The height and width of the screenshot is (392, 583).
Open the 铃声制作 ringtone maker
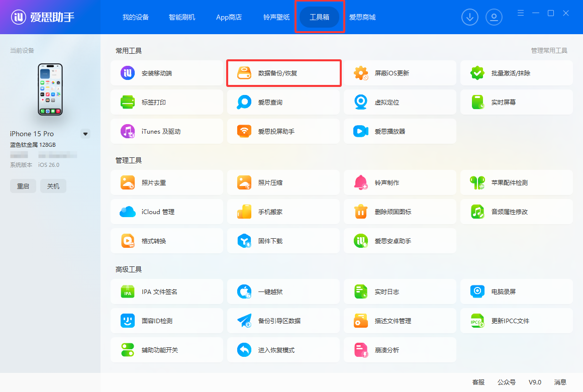point(400,183)
